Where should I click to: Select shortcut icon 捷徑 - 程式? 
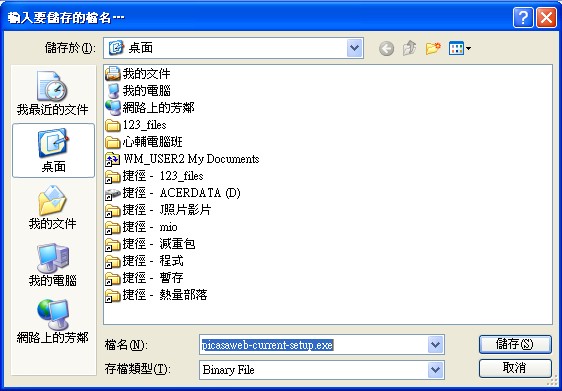(113, 261)
